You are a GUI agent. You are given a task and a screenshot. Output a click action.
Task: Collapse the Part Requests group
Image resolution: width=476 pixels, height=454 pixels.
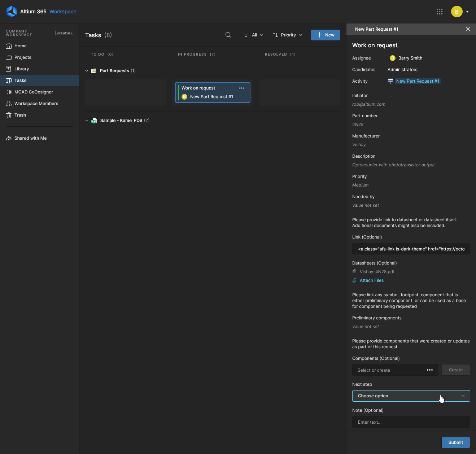pyautogui.click(x=87, y=71)
